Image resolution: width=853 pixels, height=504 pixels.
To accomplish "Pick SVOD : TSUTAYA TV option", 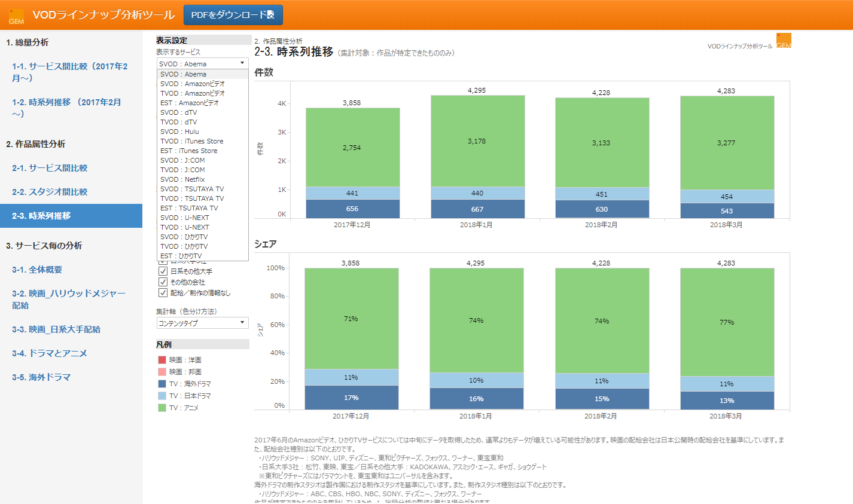I will pos(203,189).
